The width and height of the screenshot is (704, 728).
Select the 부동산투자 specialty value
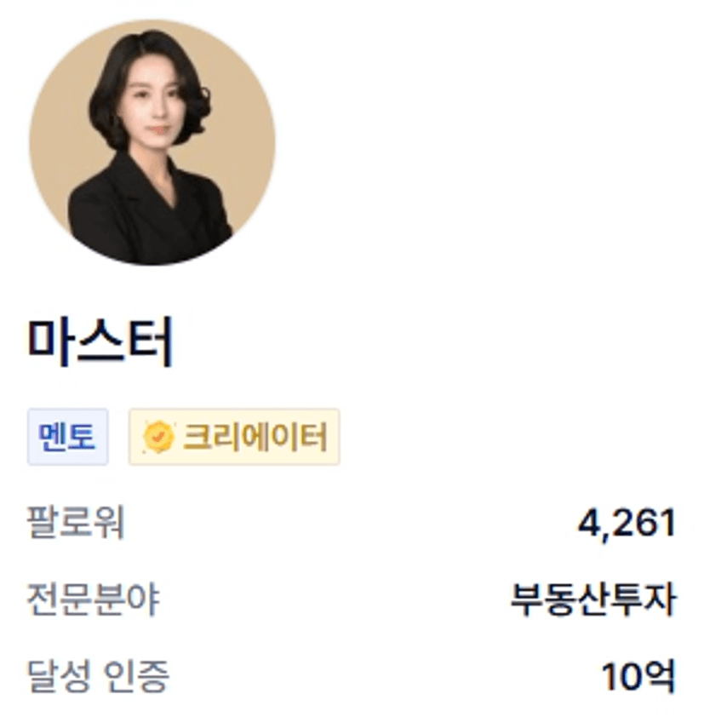[593, 599]
